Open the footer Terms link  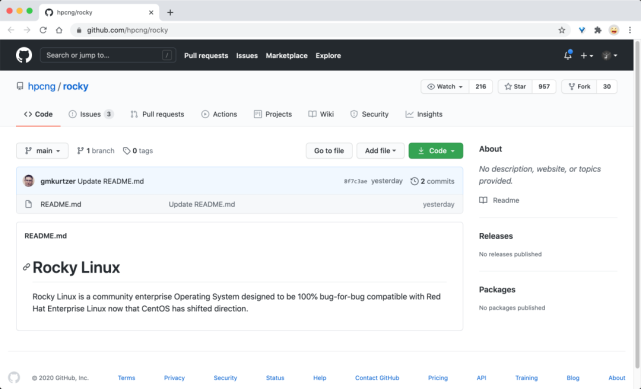(126, 378)
